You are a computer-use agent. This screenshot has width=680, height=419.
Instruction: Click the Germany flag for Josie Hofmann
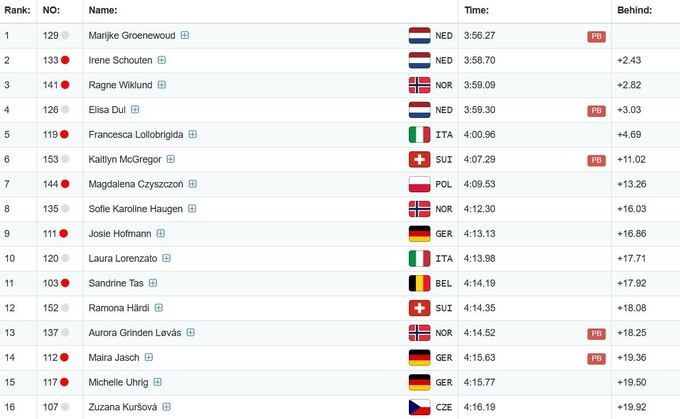(x=419, y=233)
